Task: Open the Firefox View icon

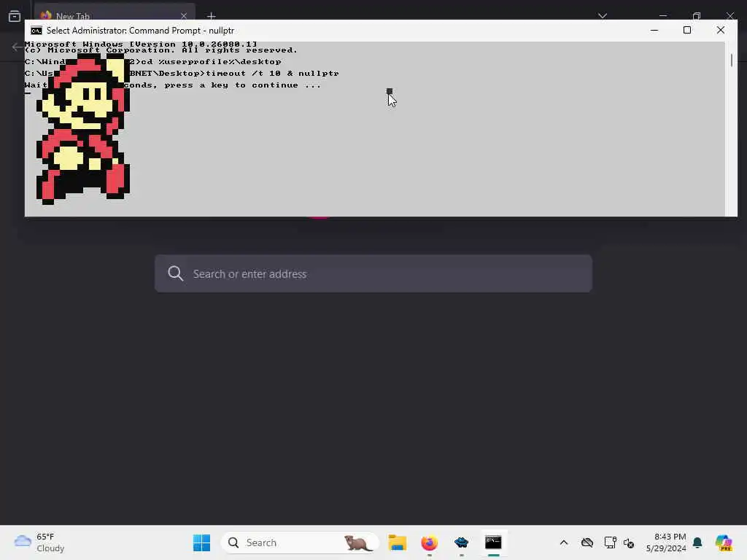Action: click(x=15, y=16)
